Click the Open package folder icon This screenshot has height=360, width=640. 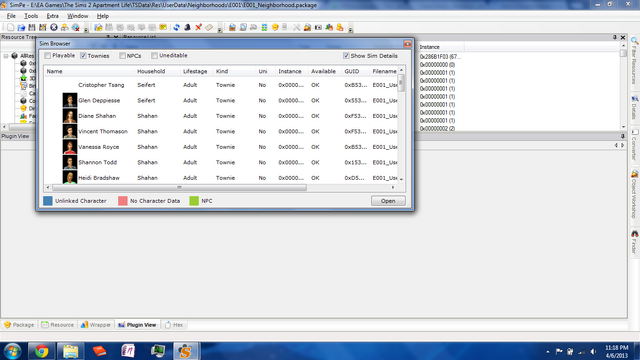(x=21, y=27)
